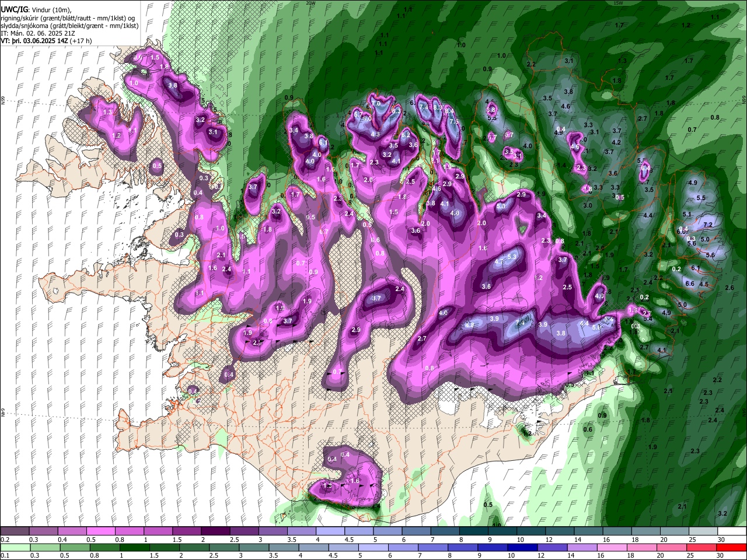
Task: Click the 30 label on the lower legend row
Action: [x=719, y=555]
